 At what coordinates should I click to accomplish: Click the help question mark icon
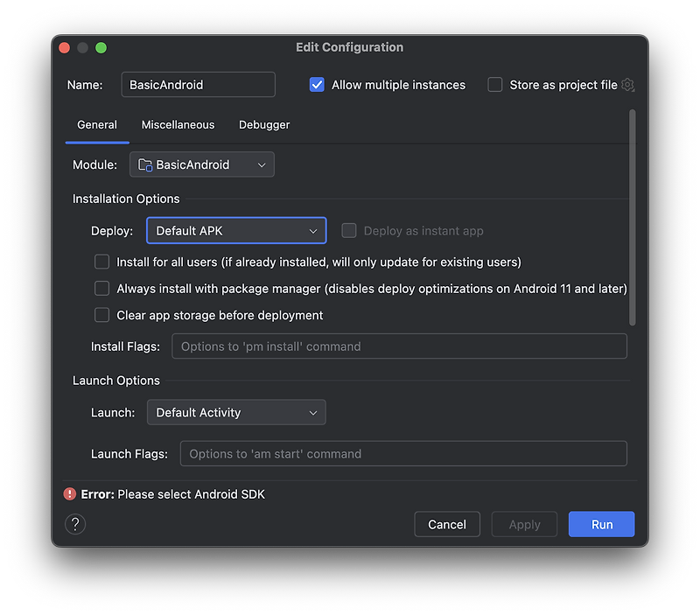click(75, 524)
